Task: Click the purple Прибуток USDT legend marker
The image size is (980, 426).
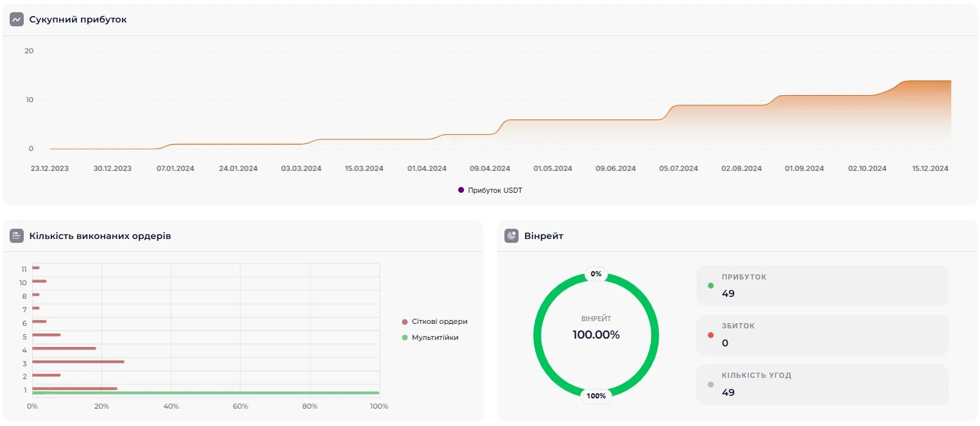Action: [x=461, y=190]
